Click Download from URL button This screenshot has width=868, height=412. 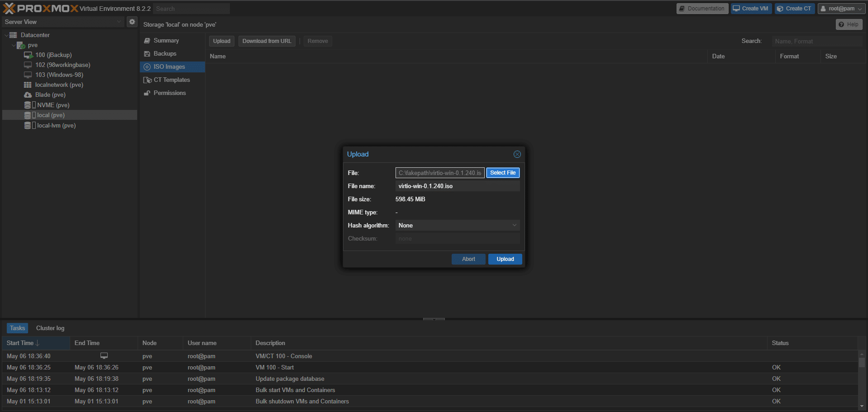click(x=267, y=41)
